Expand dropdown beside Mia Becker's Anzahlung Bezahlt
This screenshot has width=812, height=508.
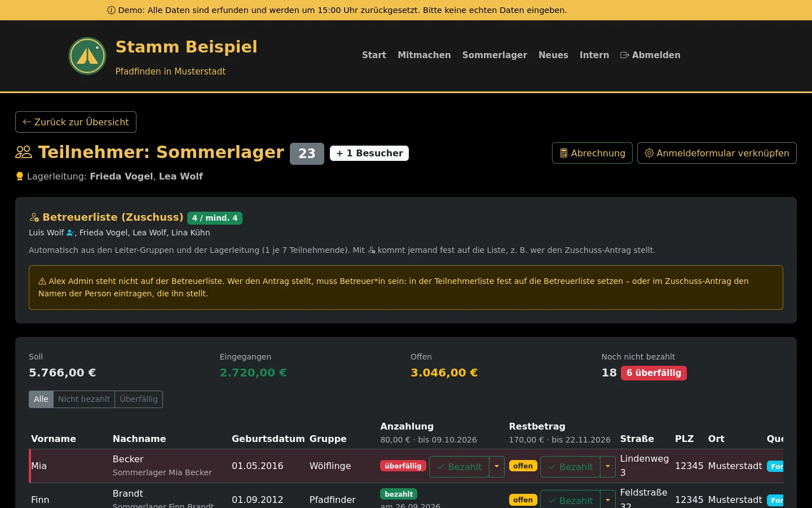coord(496,467)
